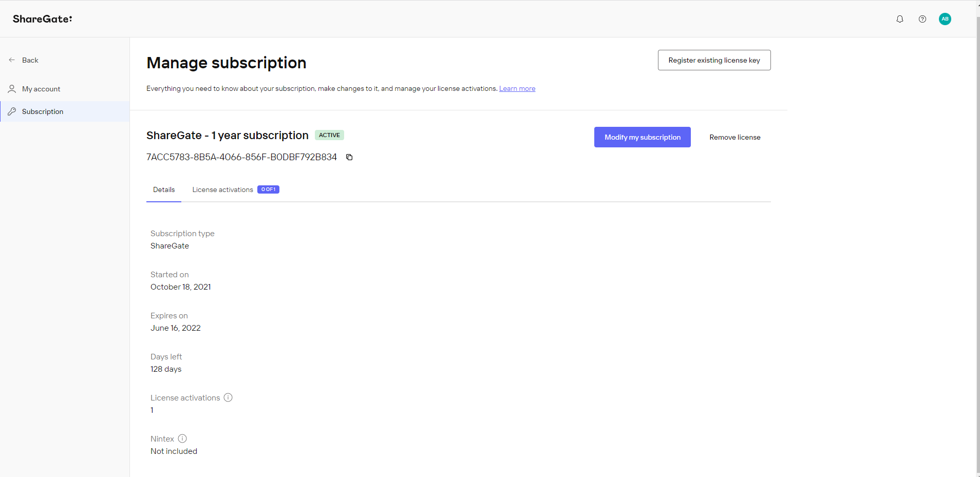Switch to the Details tab

click(x=164, y=190)
